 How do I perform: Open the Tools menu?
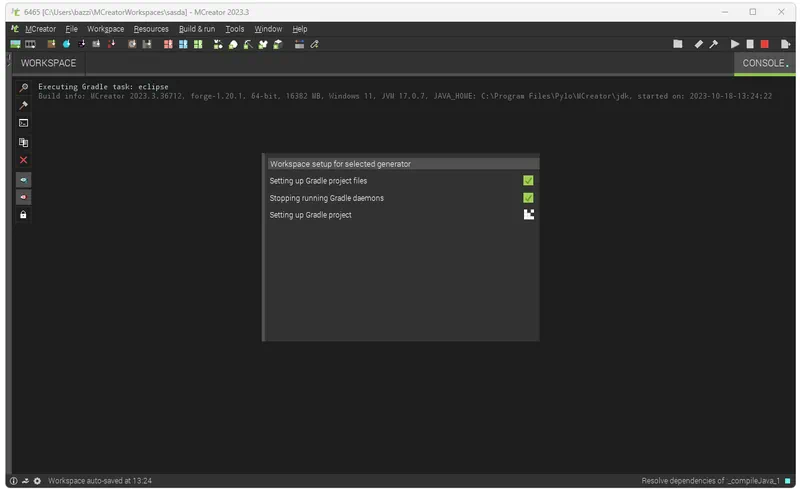pyautogui.click(x=235, y=29)
